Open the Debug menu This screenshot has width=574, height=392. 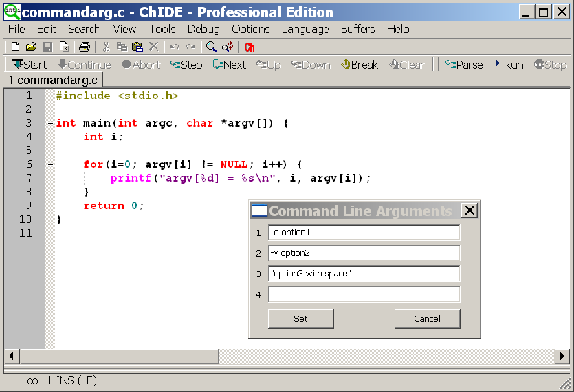203,29
